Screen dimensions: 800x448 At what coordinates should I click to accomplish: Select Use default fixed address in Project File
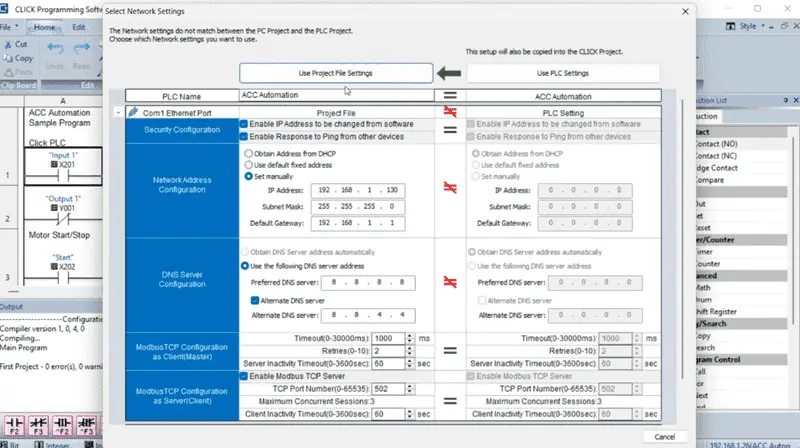248,165
